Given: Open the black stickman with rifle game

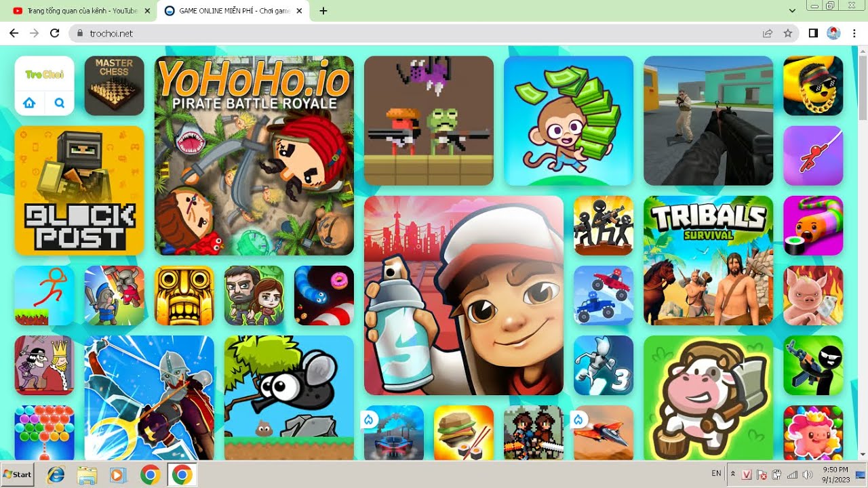Looking at the screenshot, I should [813, 365].
